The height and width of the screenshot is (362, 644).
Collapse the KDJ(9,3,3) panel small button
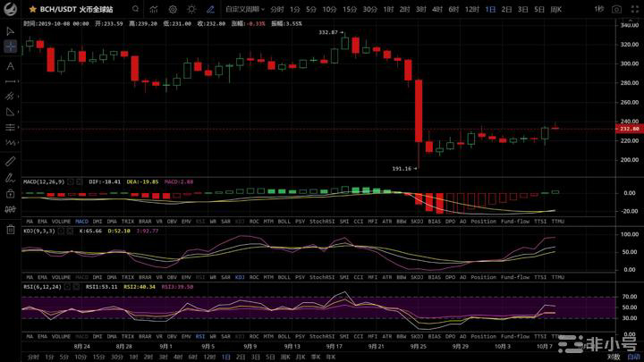point(61,232)
